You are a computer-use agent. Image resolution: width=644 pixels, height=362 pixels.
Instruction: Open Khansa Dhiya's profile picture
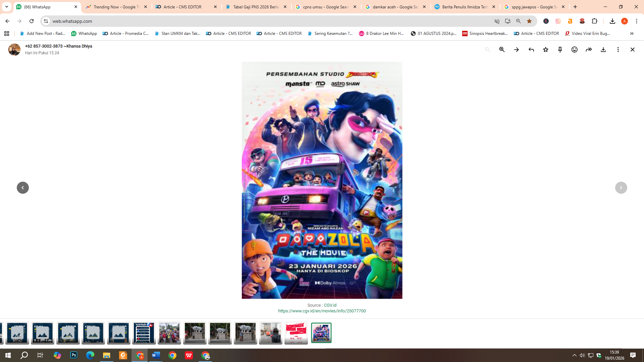pyautogui.click(x=14, y=50)
